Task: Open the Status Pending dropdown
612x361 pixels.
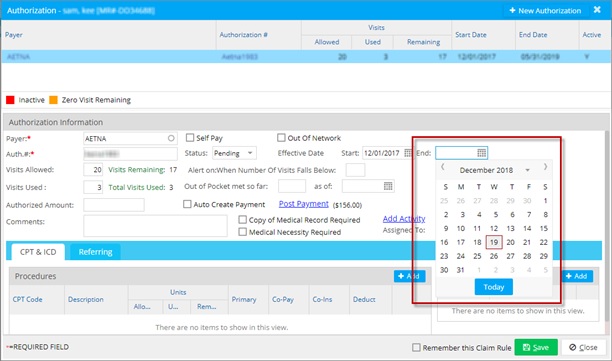Action: pos(234,153)
